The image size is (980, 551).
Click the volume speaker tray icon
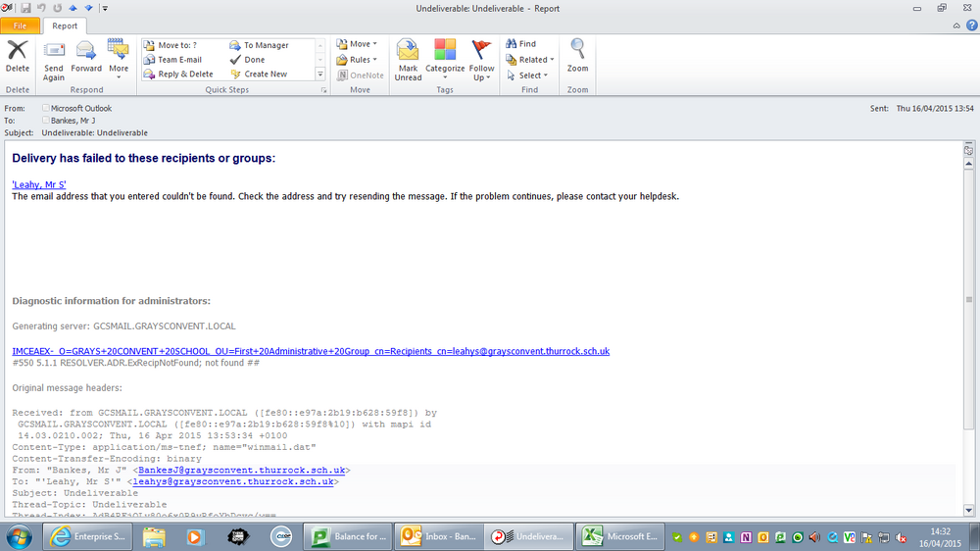(814, 537)
